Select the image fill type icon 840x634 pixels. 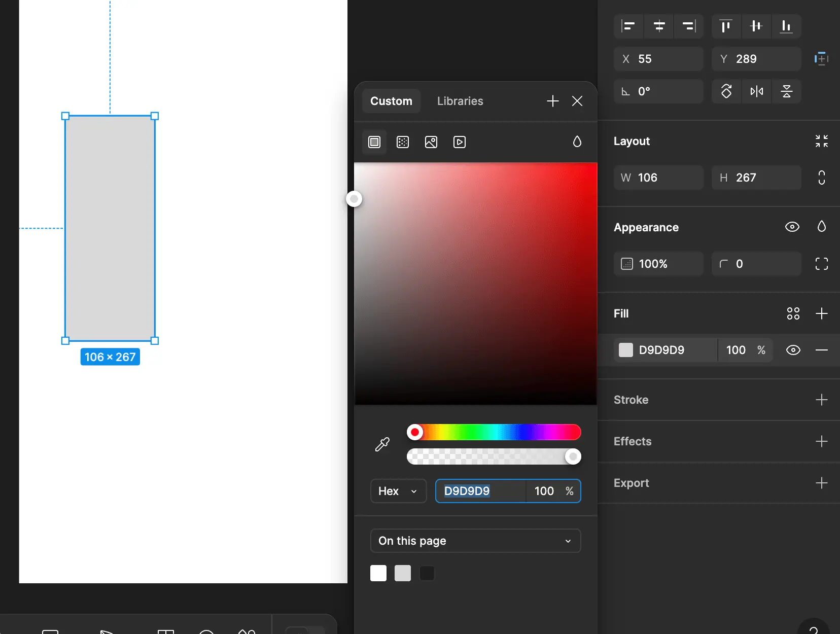pyautogui.click(x=431, y=142)
